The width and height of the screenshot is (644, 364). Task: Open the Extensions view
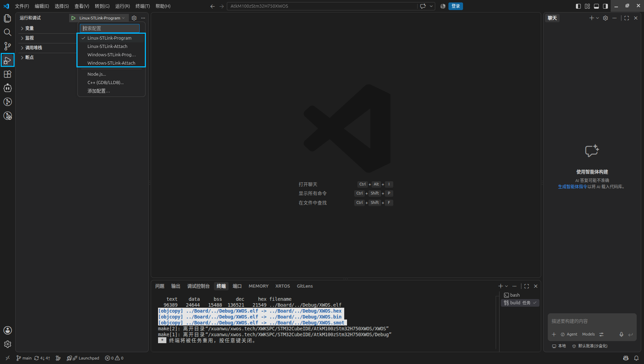point(7,74)
